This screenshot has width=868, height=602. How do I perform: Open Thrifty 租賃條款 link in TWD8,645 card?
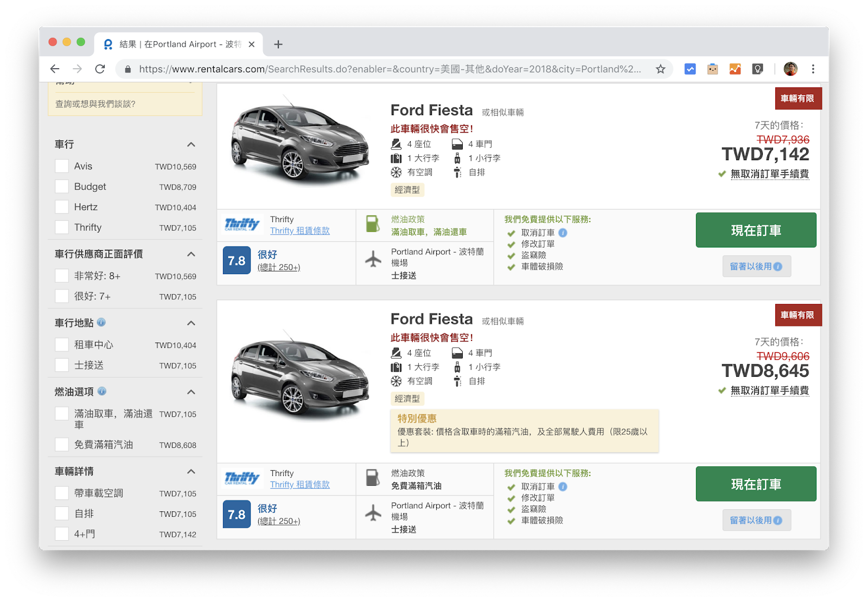click(300, 485)
